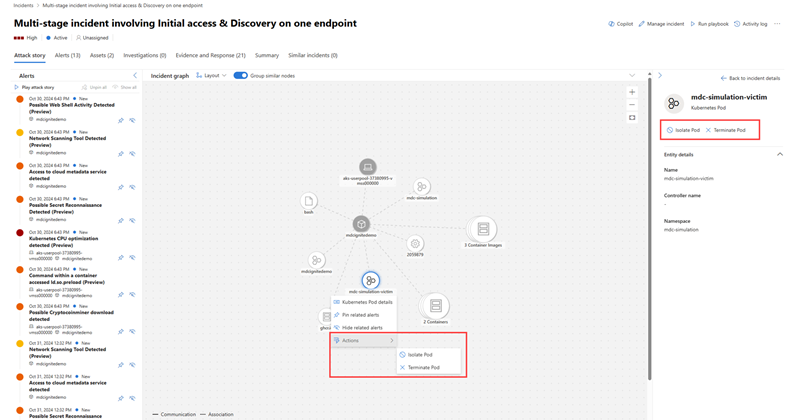Image resolution: width=800 pixels, height=420 pixels.
Task: Click the incident graph vertical scrollbar
Action: [x=649, y=229]
